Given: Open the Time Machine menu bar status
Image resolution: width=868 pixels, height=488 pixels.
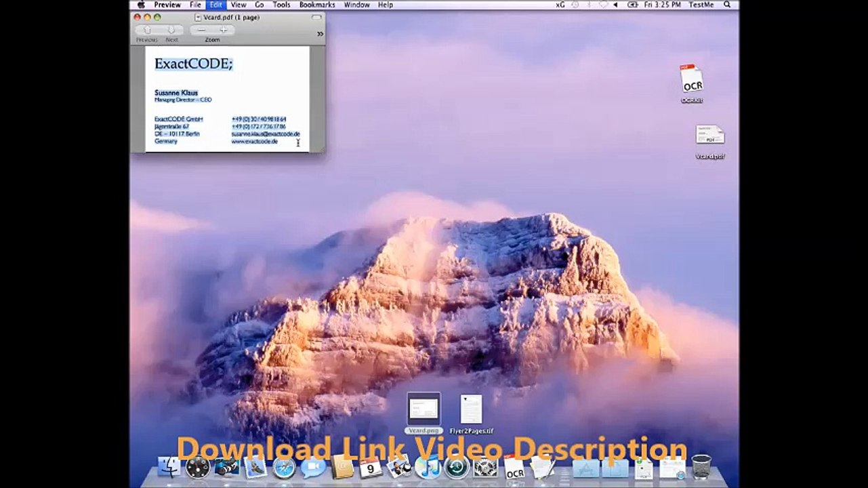Looking at the screenshot, I should 575,5.
